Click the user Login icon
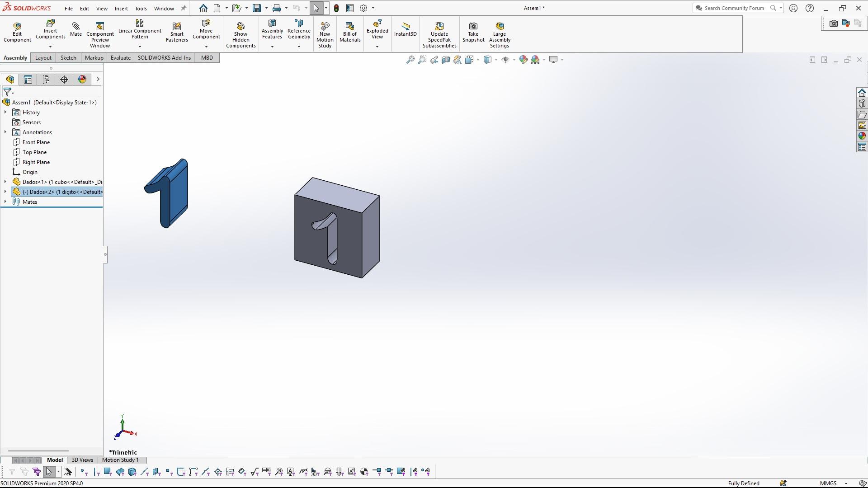 coord(793,8)
